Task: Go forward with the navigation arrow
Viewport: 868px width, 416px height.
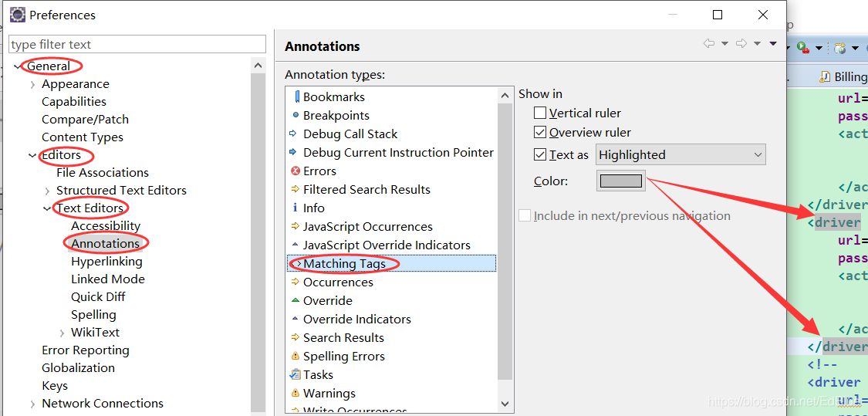Action: click(x=741, y=44)
